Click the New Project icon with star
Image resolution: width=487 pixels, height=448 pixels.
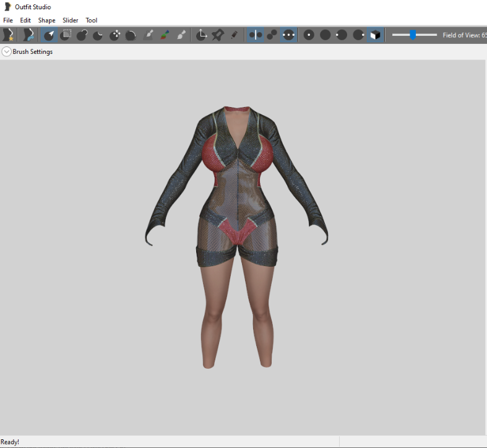pyautogui.click(x=8, y=35)
